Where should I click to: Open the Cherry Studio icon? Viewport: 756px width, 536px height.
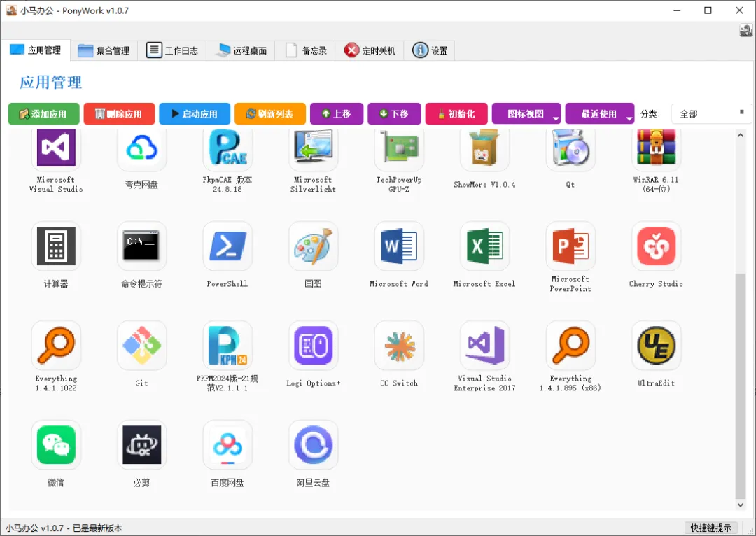tap(656, 246)
